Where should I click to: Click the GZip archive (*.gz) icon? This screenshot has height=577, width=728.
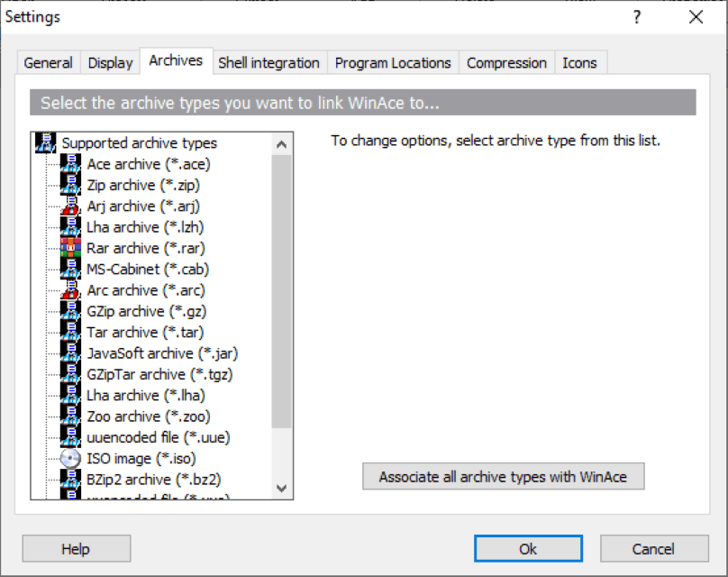coord(70,311)
